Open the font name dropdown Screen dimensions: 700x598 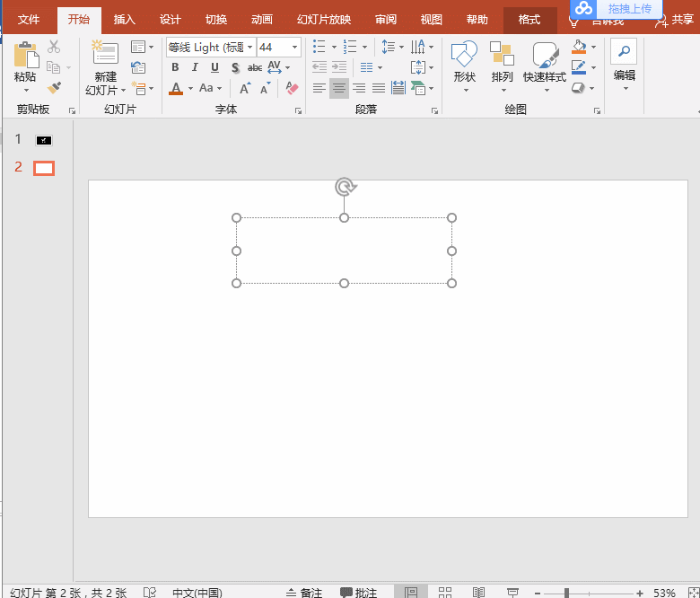tap(250, 47)
